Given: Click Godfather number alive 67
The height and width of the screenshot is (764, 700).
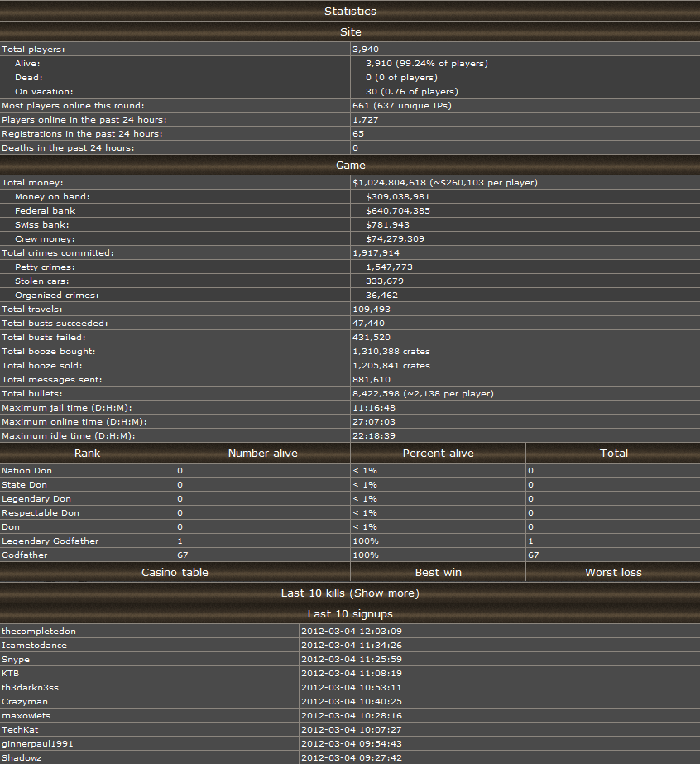Looking at the screenshot, I should 183,555.
